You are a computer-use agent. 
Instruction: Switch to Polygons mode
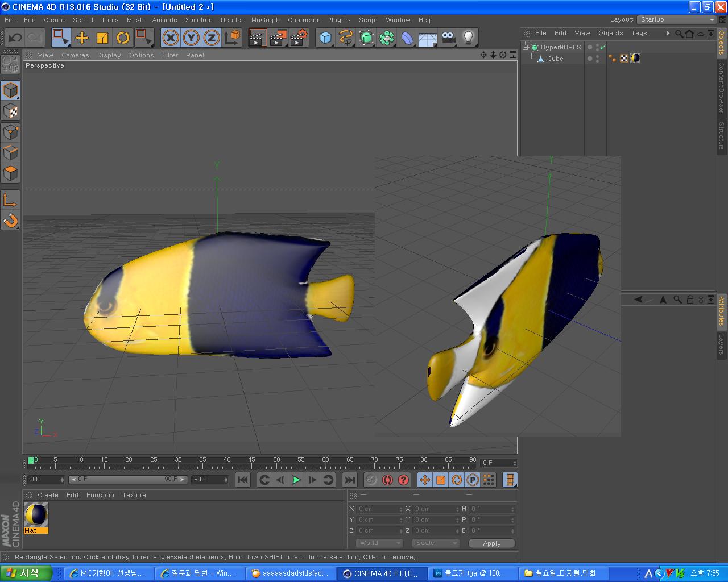tap(11, 173)
